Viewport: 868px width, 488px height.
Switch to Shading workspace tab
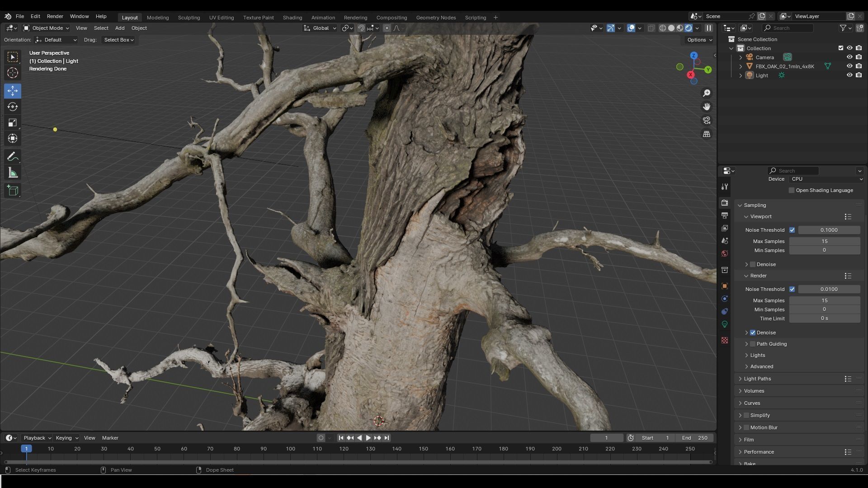point(292,18)
